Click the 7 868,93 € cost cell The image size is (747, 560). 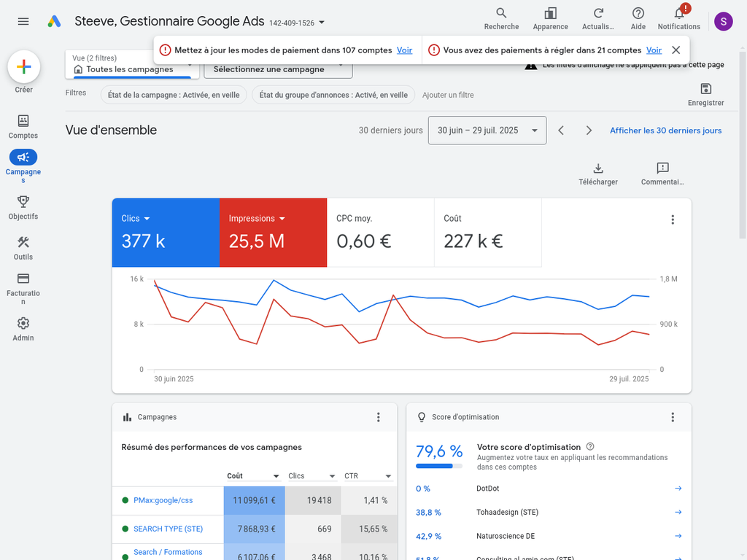click(x=255, y=529)
